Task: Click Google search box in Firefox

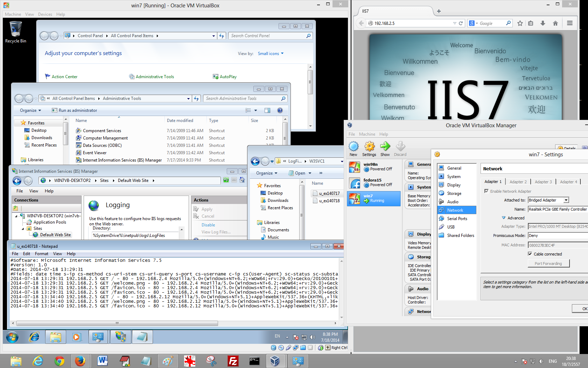Action: click(x=492, y=23)
